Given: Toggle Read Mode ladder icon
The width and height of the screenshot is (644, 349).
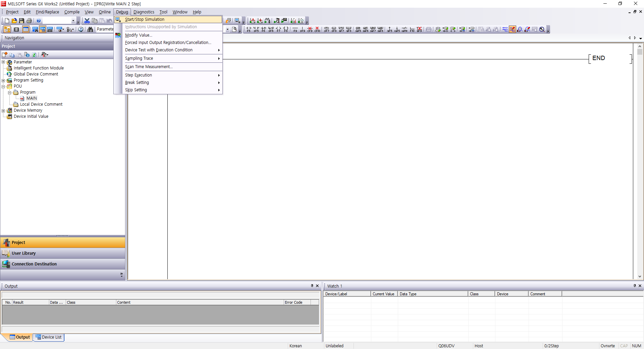Looking at the screenshot, I should 505,30.
